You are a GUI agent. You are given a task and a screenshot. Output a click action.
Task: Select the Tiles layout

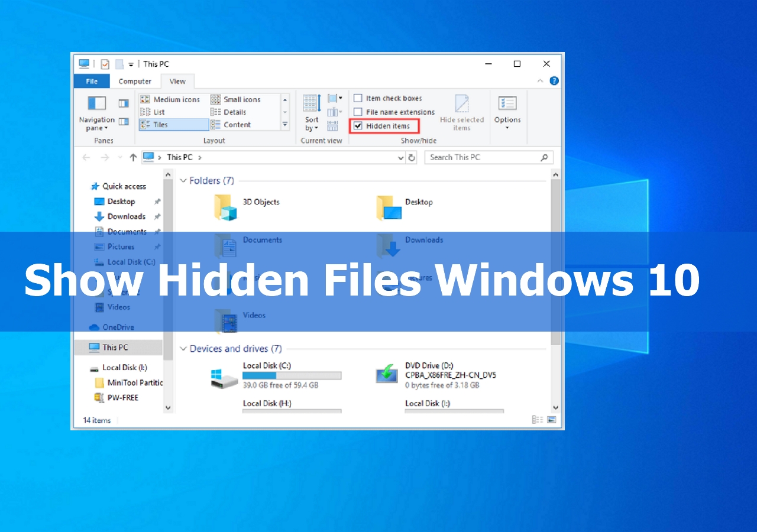point(173,125)
